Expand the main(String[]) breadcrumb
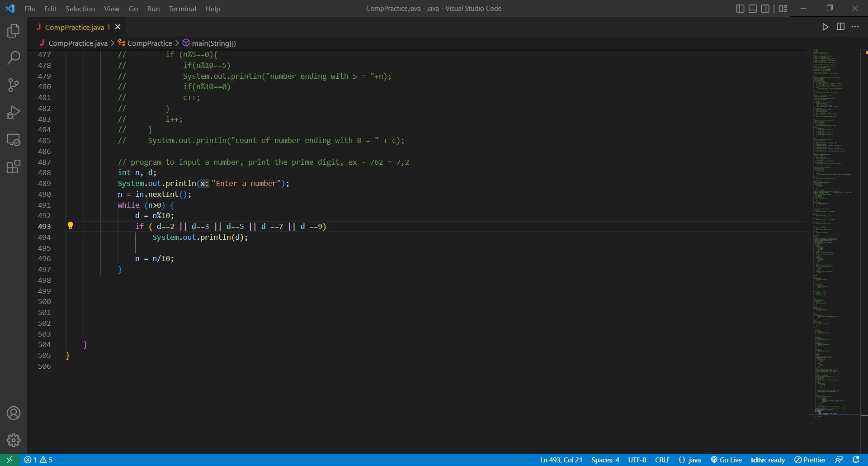 (x=213, y=43)
